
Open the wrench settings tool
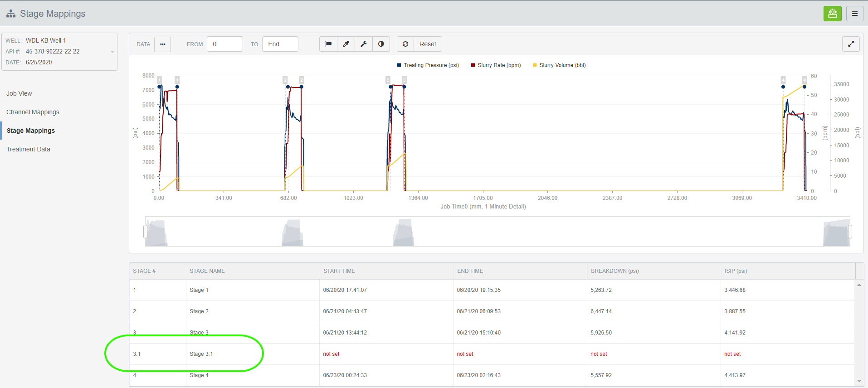[364, 44]
